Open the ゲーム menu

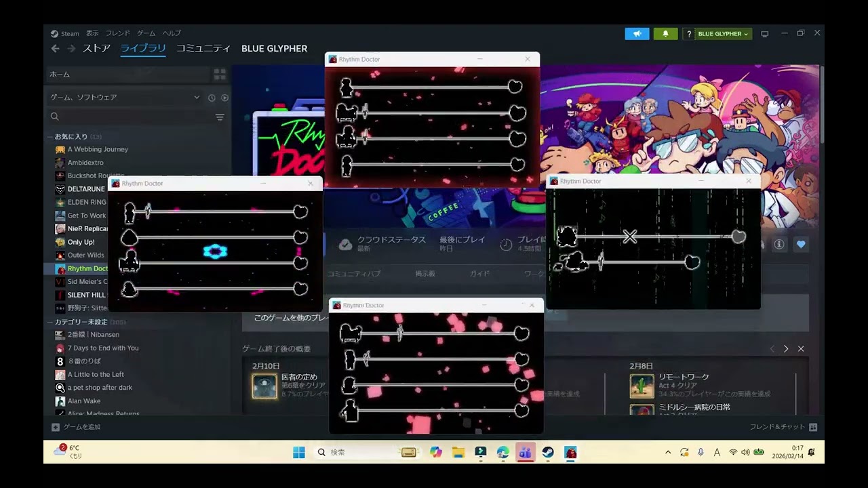tap(146, 33)
